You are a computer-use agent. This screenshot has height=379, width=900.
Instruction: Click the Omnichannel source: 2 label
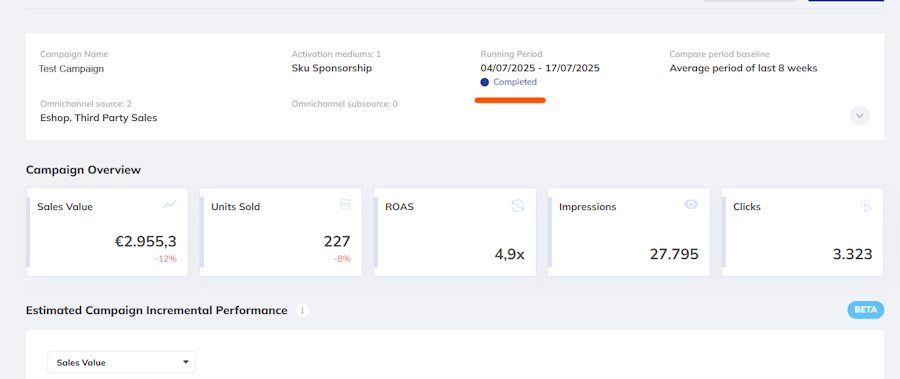tap(86, 104)
